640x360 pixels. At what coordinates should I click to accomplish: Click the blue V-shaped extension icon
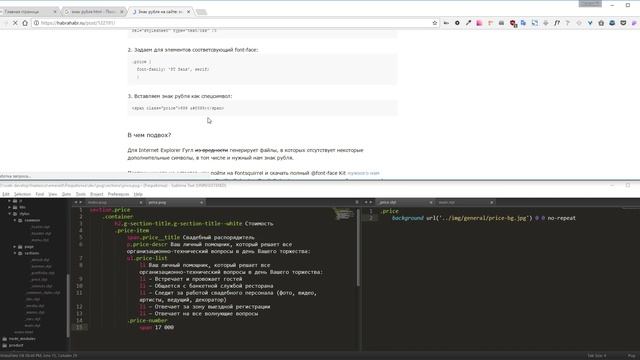590,23
